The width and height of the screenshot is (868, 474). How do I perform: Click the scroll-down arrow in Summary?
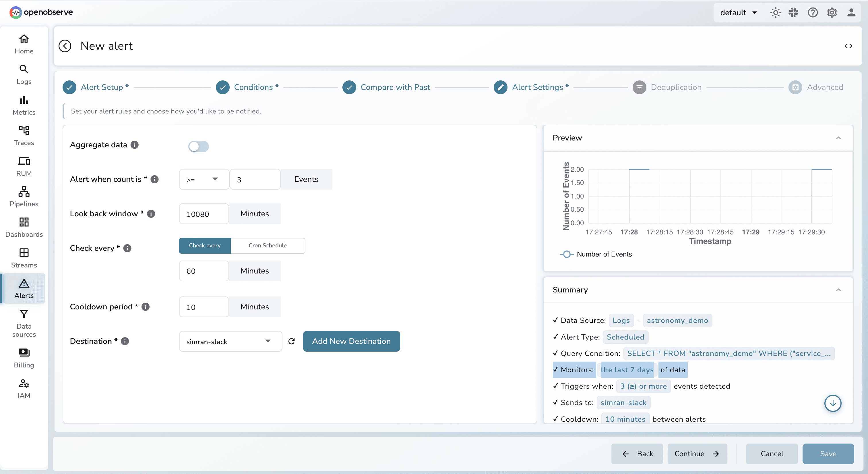tap(833, 403)
